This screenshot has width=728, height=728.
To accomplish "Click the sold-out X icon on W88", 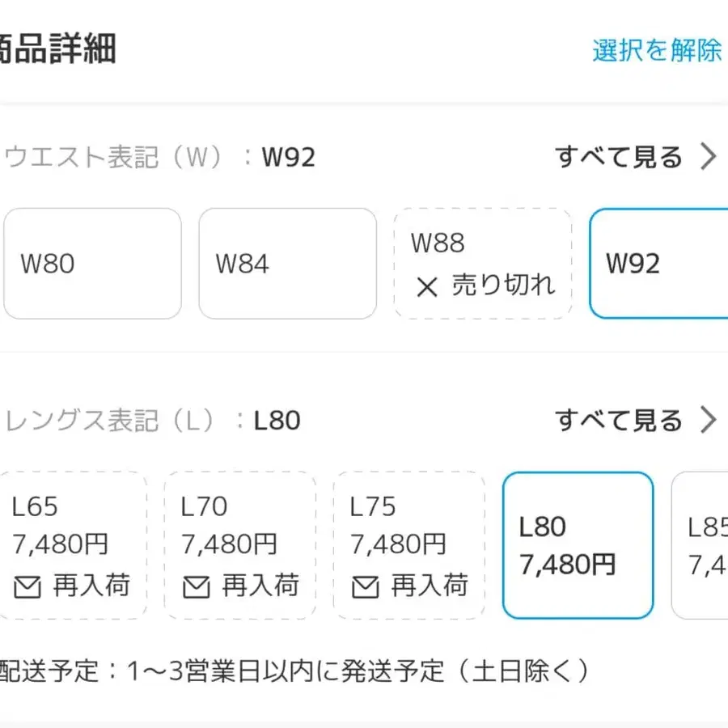I will pyautogui.click(x=426, y=286).
